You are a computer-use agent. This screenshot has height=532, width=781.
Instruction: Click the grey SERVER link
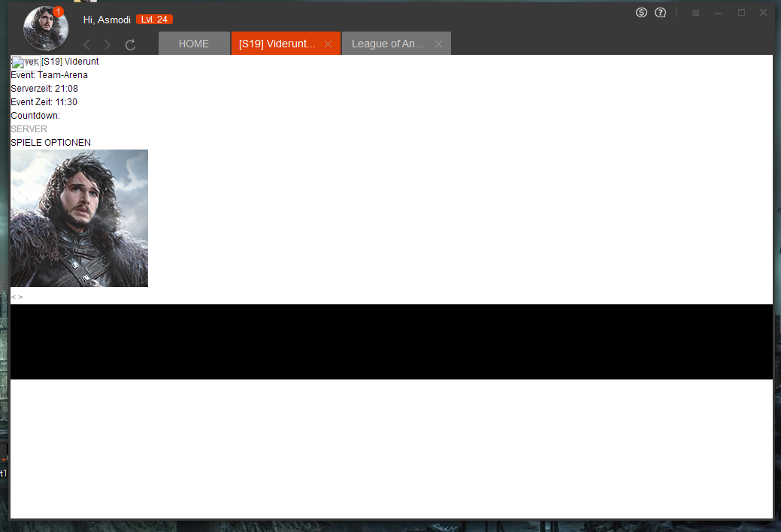tap(29, 129)
